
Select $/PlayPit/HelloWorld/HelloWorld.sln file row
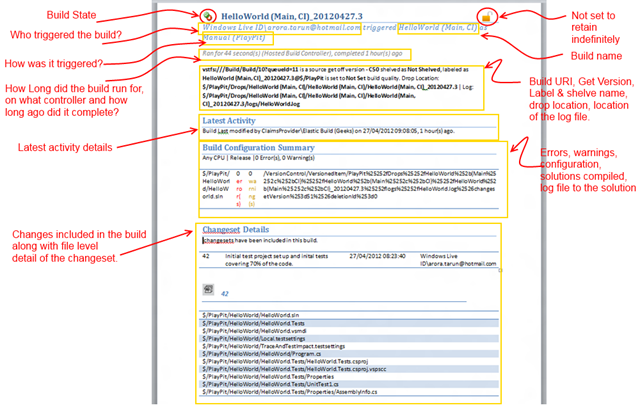point(349,315)
